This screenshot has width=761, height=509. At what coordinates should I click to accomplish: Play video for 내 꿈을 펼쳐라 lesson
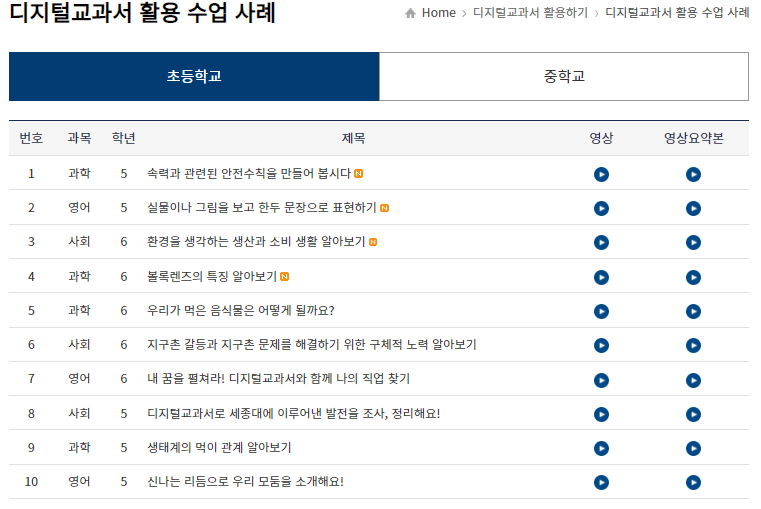tap(601, 380)
